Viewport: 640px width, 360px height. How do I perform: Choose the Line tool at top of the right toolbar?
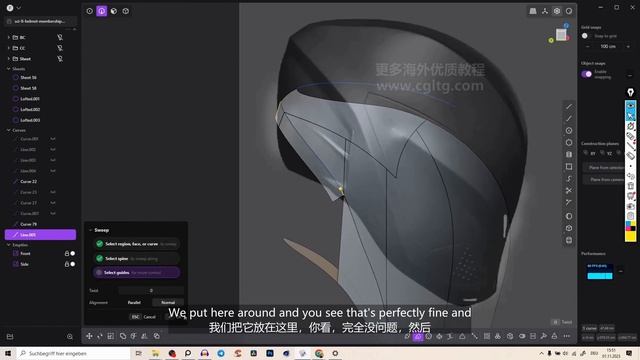coord(569,107)
